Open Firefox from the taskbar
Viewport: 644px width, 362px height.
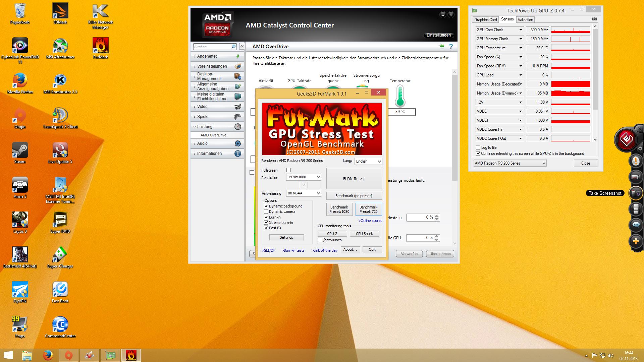coord(48,355)
